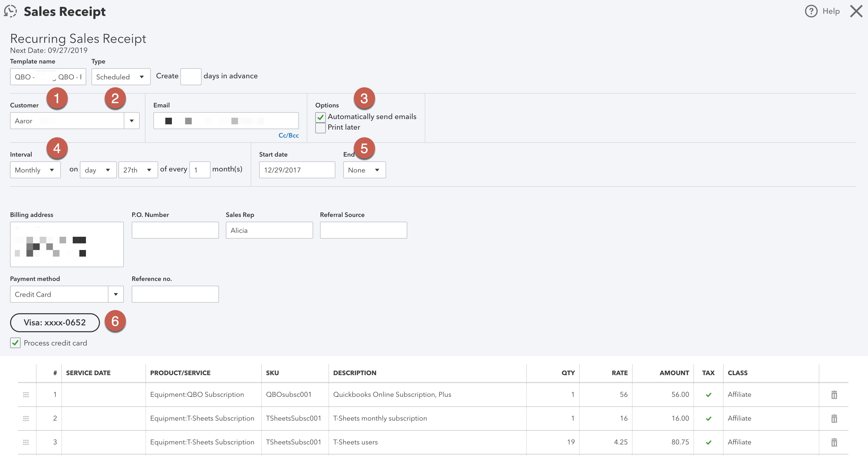Toggle Process credit card checkbox

[x=16, y=343]
